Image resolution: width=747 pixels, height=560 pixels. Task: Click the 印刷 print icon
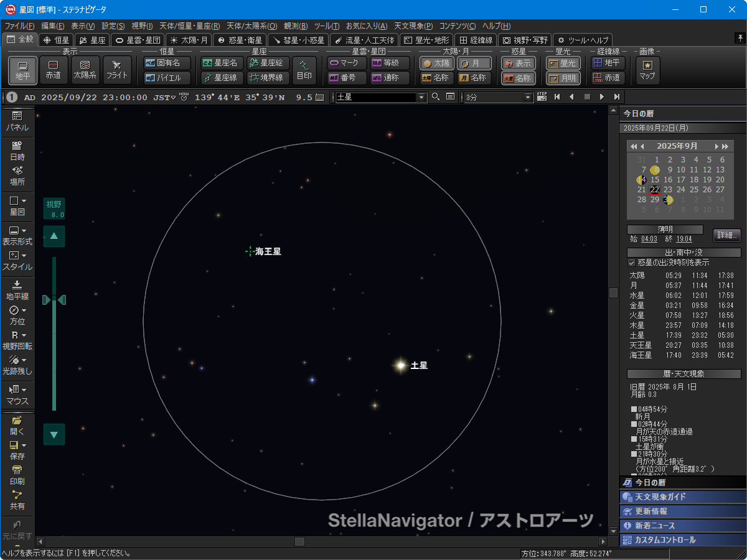point(17,475)
